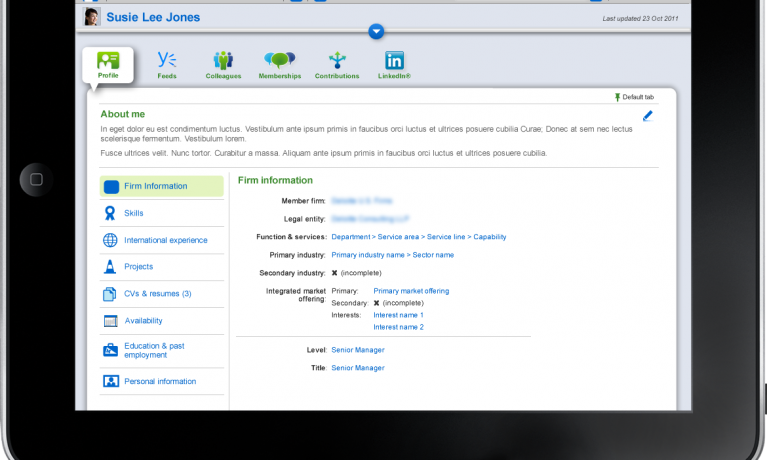The width and height of the screenshot is (767, 460).
Task: Click the Sector name link
Action: pyautogui.click(x=433, y=255)
